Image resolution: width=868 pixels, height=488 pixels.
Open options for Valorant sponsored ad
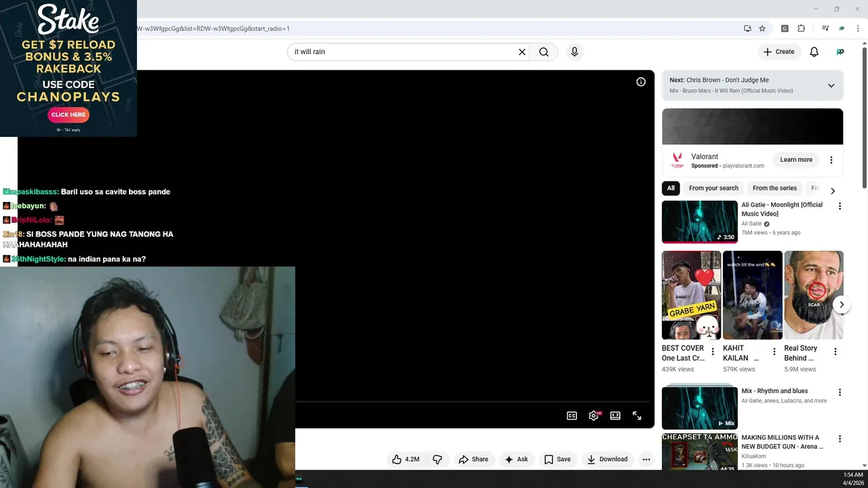pyautogui.click(x=831, y=160)
